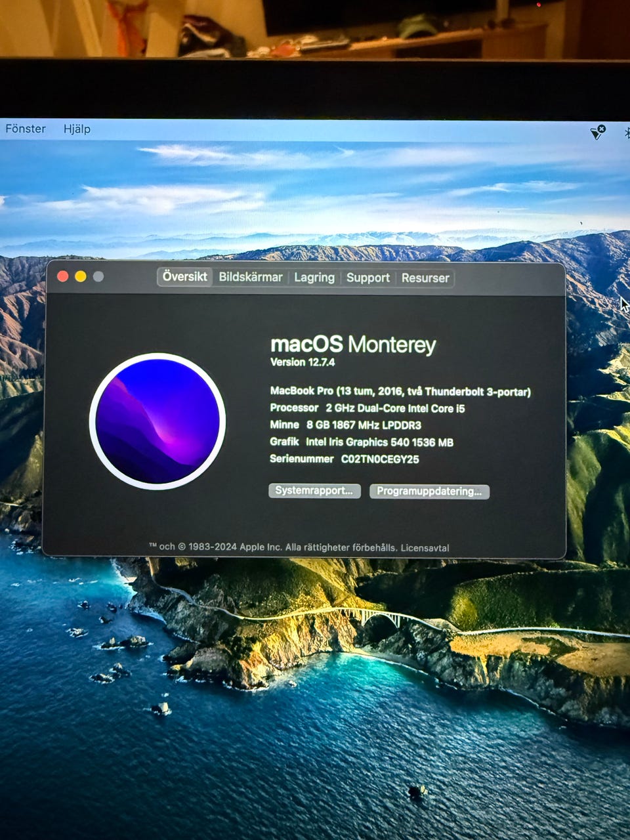Click the Apple copyright notice text
Screen dimensions: 630x840
[272, 547]
